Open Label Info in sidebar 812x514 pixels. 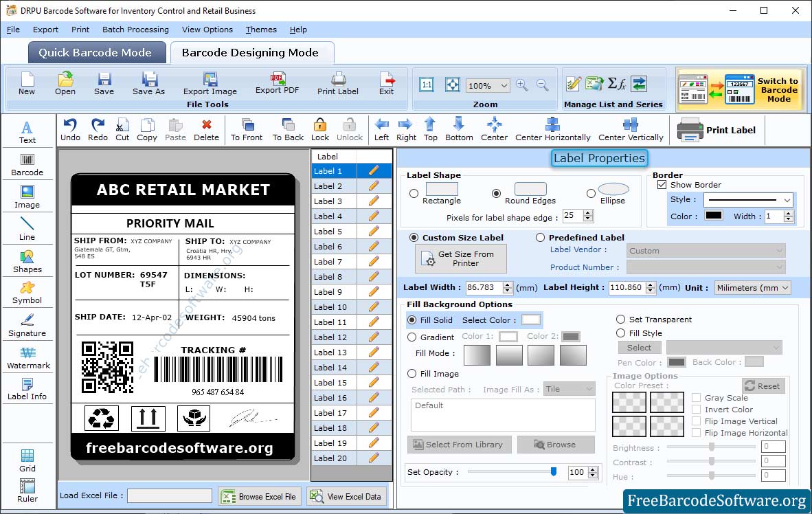(x=27, y=389)
